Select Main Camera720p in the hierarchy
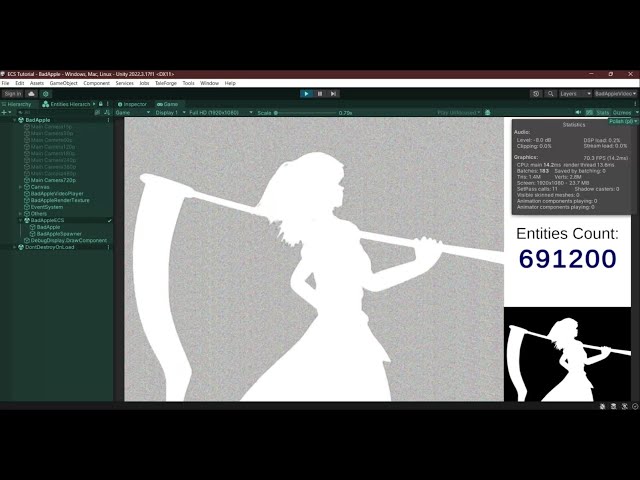The height and width of the screenshot is (480, 640). tap(53, 180)
